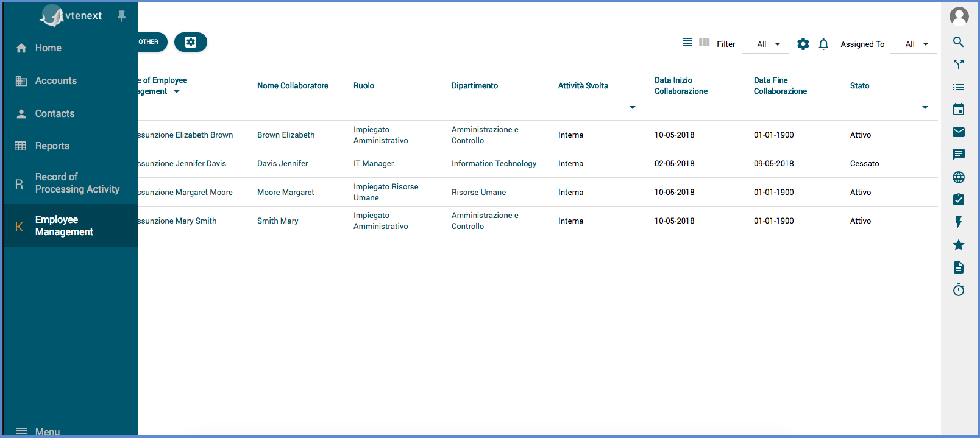
Task: Sort by Stato column header
Action: (860, 86)
